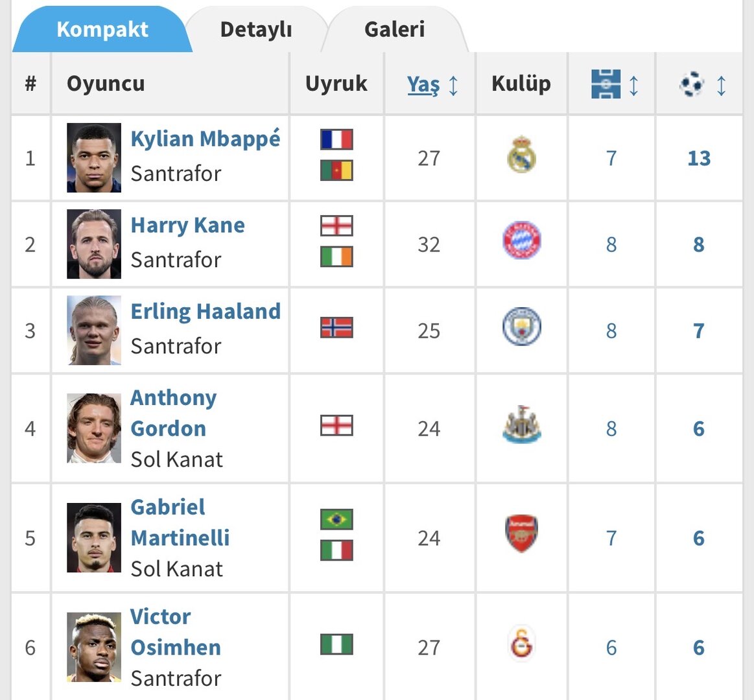Click the Bayern Munich club crest
Viewport: 754px width, 700px height.
pos(521,241)
